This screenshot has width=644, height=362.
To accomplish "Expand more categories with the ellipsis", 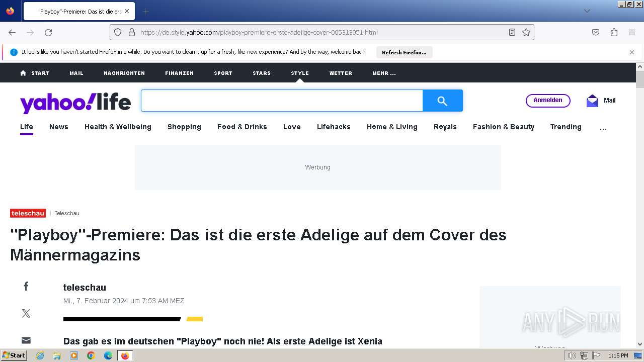I will click(603, 128).
